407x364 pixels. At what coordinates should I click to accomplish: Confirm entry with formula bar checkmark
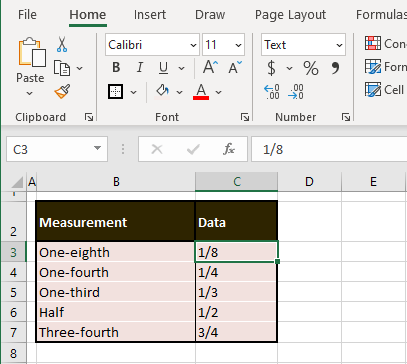193,149
